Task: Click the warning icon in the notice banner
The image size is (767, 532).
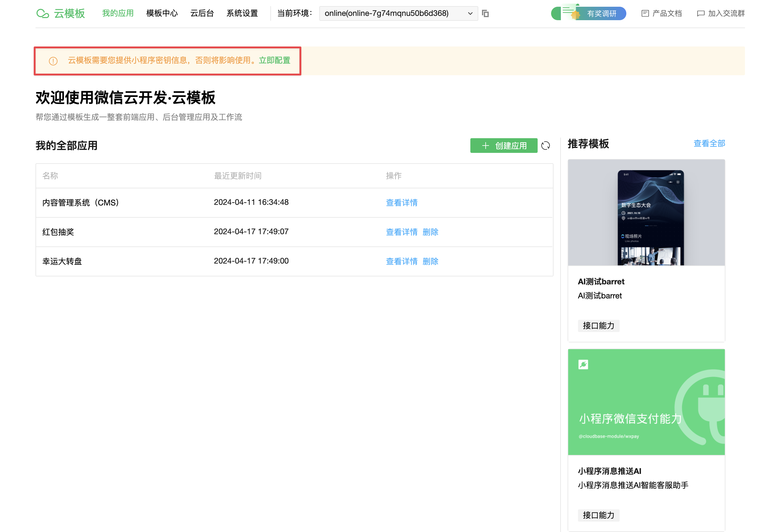Action: coord(53,61)
